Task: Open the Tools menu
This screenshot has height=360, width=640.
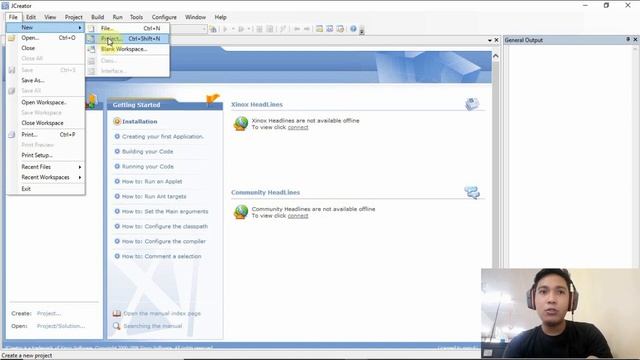Action: (136, 17)
